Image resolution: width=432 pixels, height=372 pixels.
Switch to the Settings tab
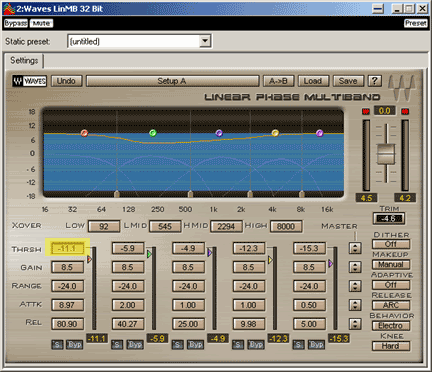point(24,61)
